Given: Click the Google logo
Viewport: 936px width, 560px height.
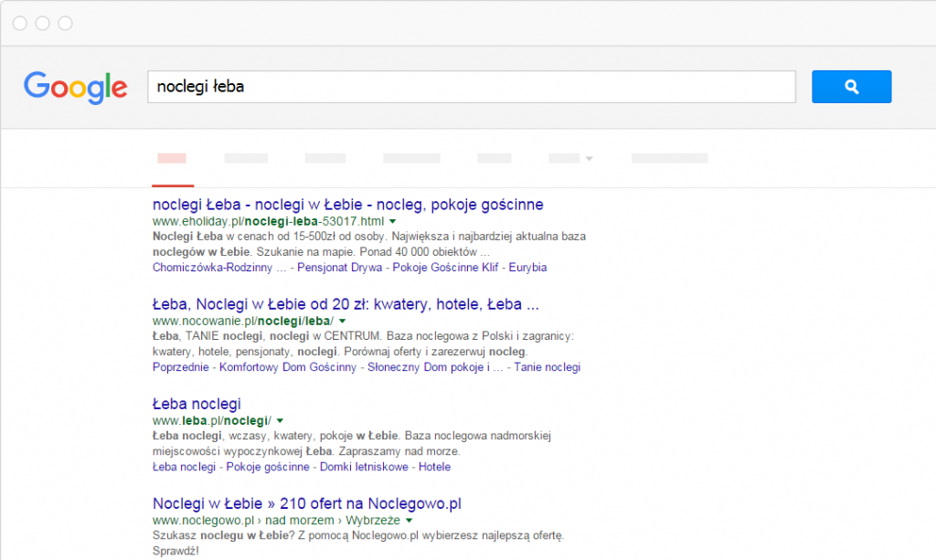Looking at the screenshot, I should click(75, 88).
